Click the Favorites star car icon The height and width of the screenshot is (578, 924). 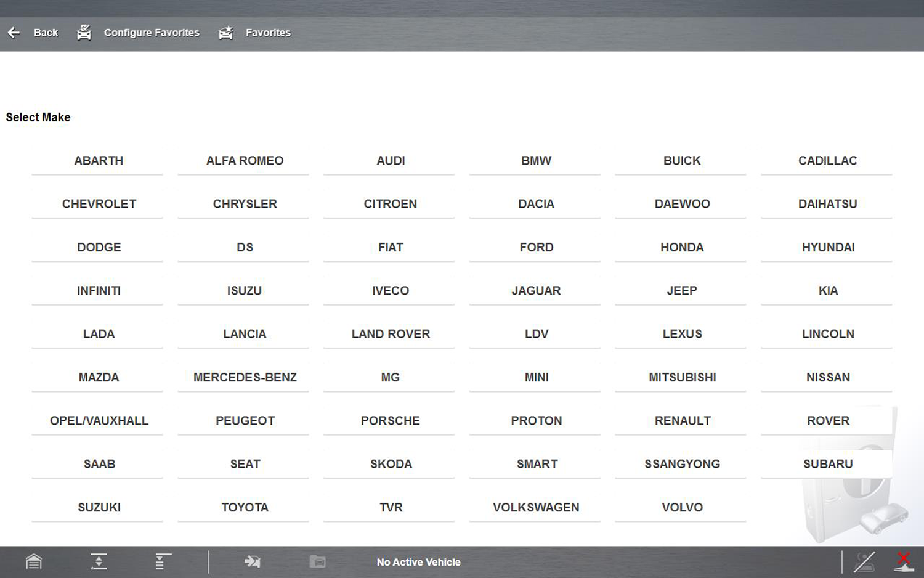pyautogui.click(x=226, y=33)
